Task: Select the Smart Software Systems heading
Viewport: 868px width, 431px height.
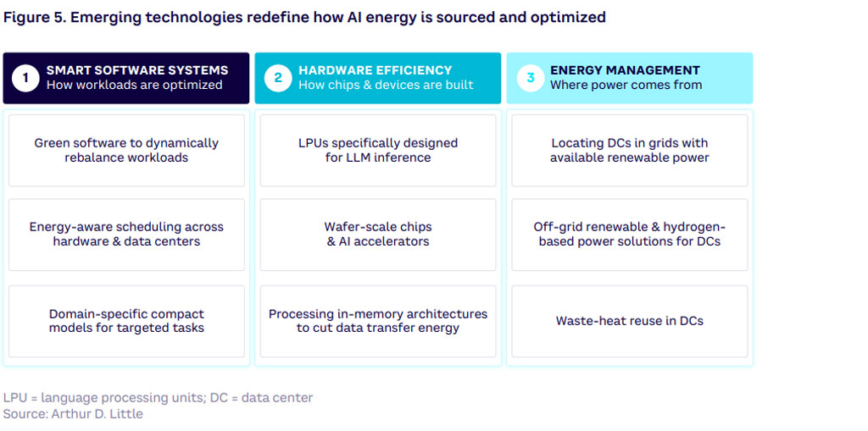Action: [x=136, y=70]
